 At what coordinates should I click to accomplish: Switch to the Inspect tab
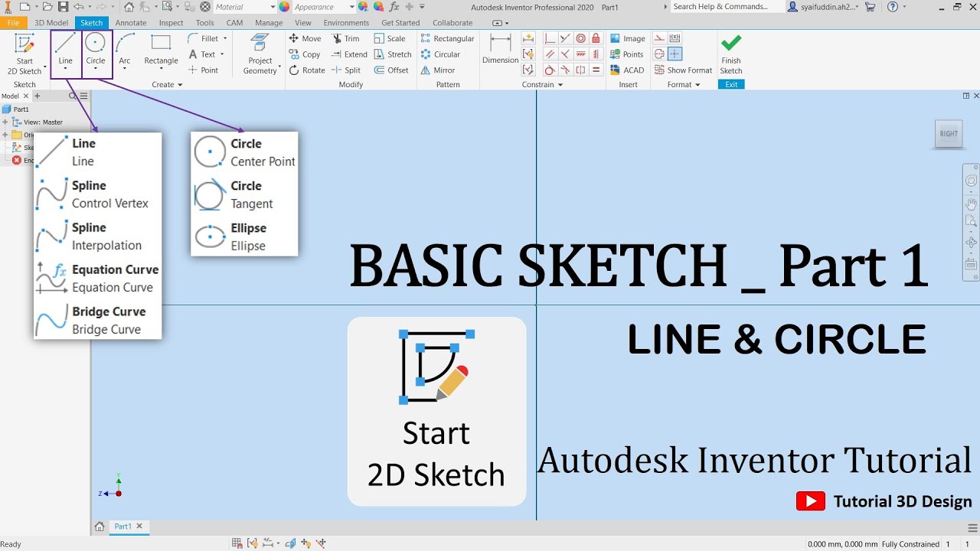(171, 23)
